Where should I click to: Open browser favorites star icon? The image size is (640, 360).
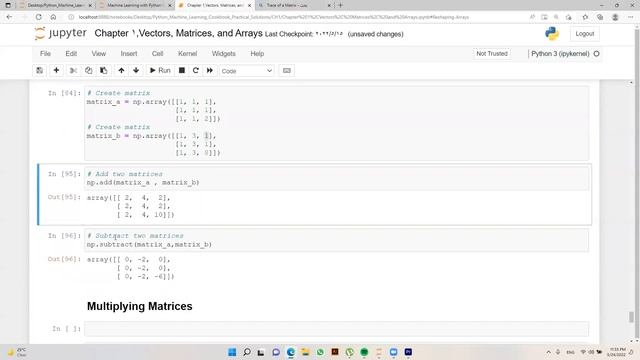[585, 17]
